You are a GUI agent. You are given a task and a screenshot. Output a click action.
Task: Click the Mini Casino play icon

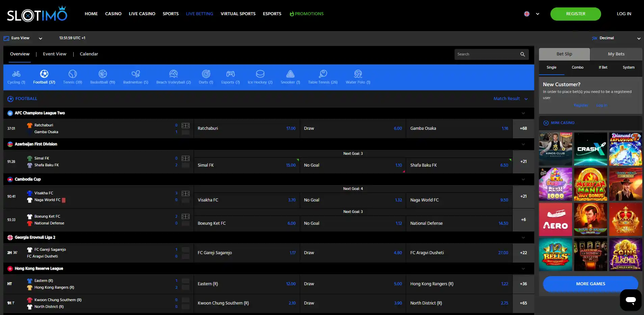pos(546,123)
